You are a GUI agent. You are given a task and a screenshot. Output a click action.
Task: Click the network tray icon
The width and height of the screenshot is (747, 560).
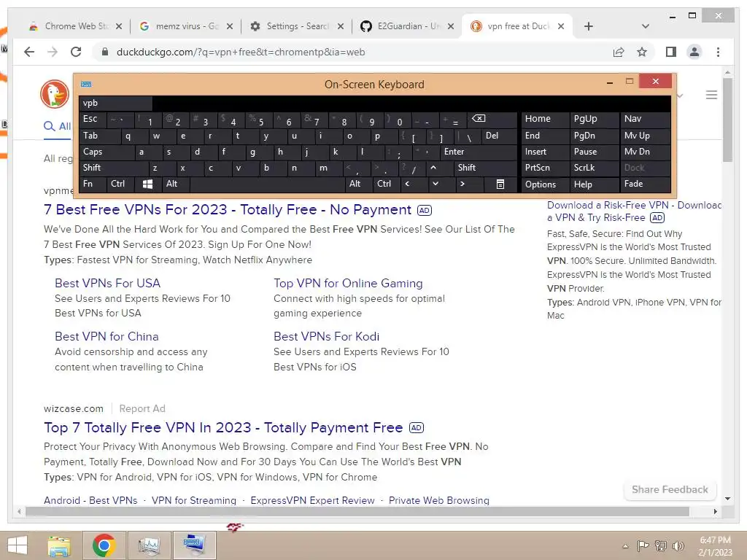(x=661, y=545)
